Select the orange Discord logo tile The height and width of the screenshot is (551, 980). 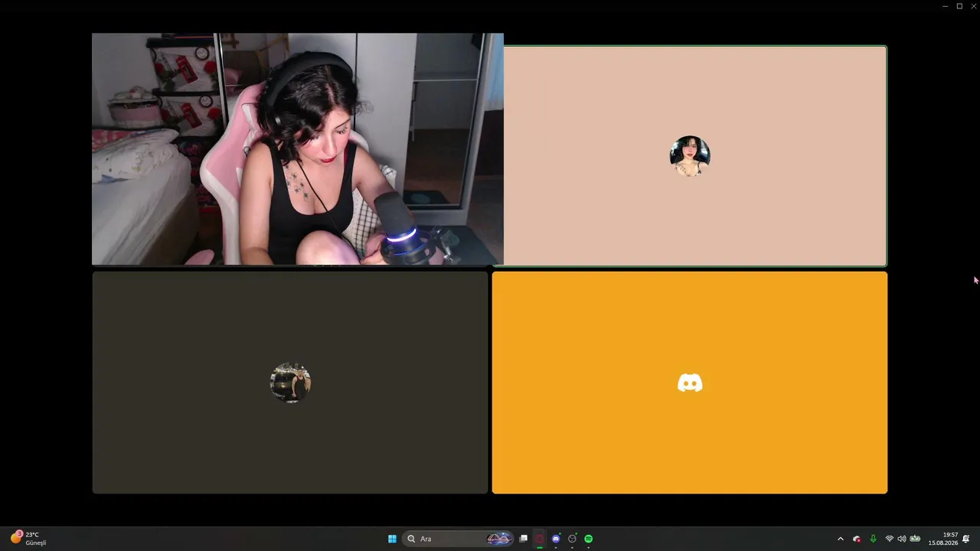(x=690, y=383)
